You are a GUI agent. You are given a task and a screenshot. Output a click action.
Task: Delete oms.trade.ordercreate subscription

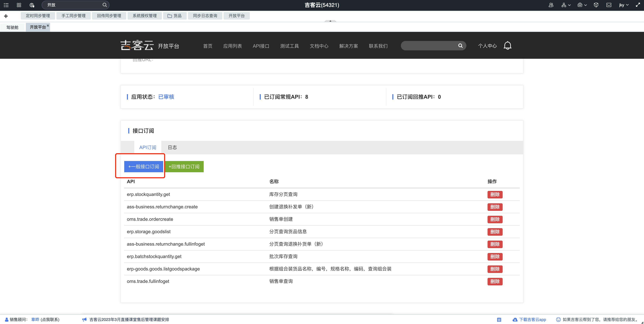[x=495, y=219]
